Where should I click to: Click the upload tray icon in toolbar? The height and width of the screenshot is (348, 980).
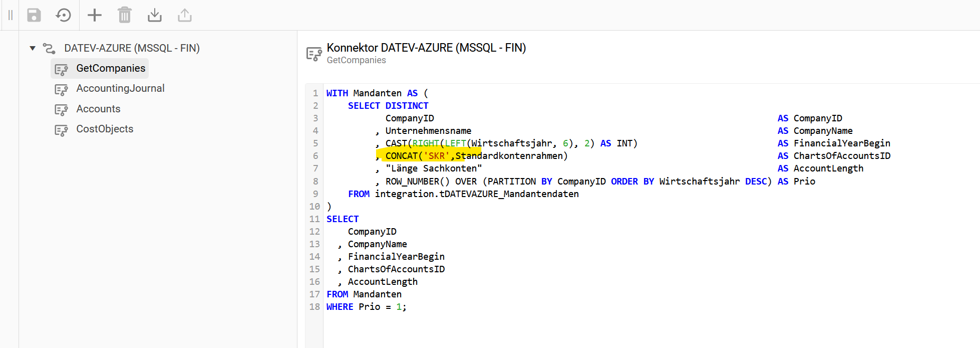pos(185,15)
